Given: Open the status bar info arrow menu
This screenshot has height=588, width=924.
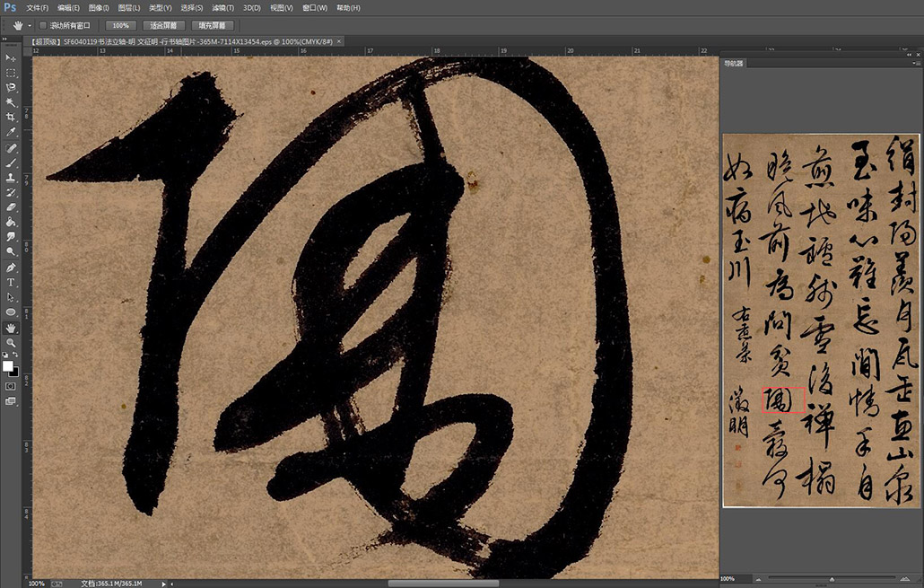Looking at the screenshot, I should click(164, 584).
